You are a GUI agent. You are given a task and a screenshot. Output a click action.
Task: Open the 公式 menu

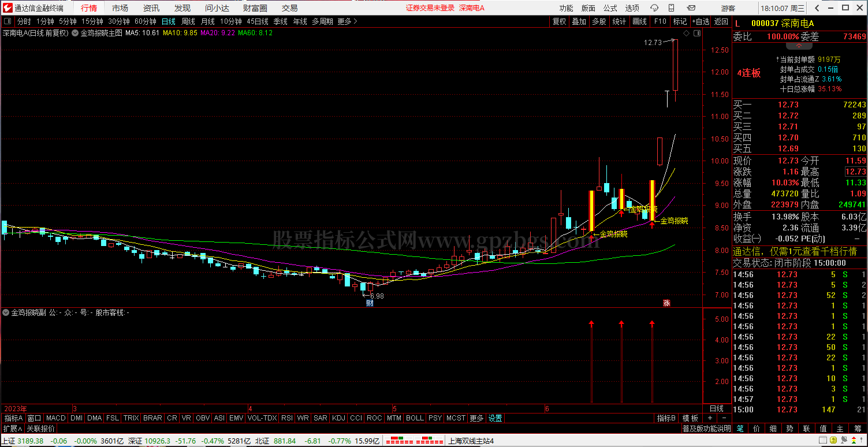click(x=610, y=8)
